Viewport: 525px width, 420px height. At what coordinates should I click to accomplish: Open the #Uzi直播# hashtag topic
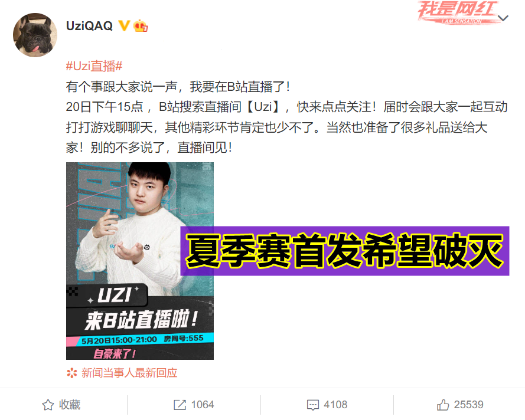[94, 66]
